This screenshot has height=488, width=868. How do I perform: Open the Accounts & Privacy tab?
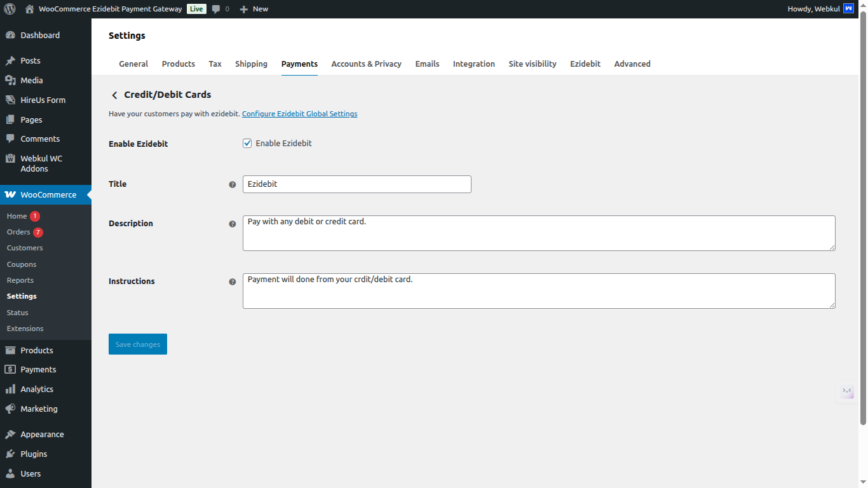[x=366, y=64]
